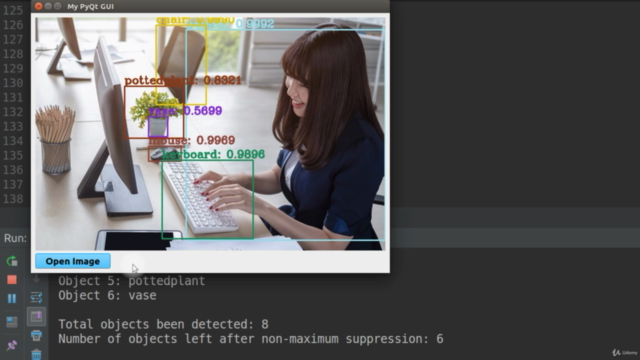
Task: Click the Open Image button
Action: click(x=73, y=261)
